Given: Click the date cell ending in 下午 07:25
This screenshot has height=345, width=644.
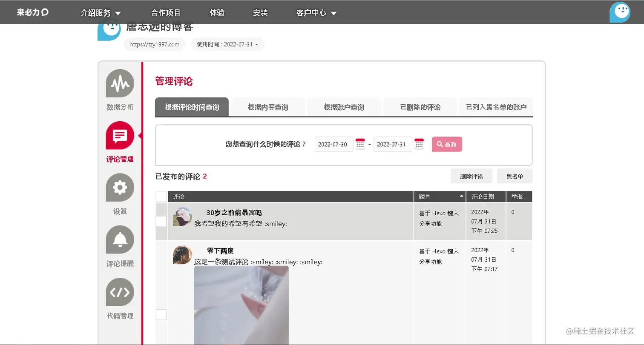Looking at the screenshot, I should pos(486,221).
